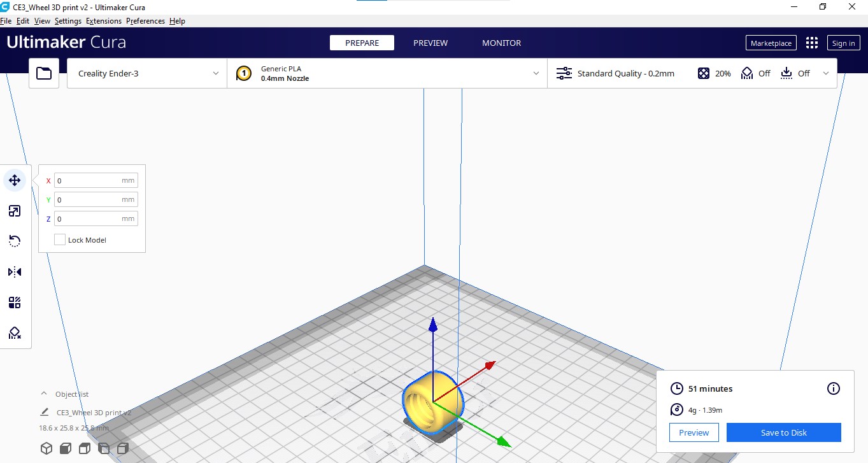Enable the Lock Model checkbox
Screen dimensions: 868x463
click(x=60, y=239)
